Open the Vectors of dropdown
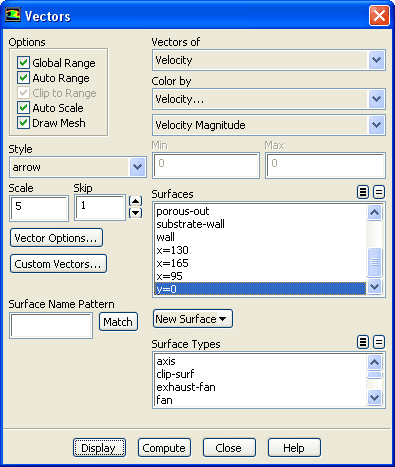Viewport: 395px width, 467px height. tap(269, 60)
